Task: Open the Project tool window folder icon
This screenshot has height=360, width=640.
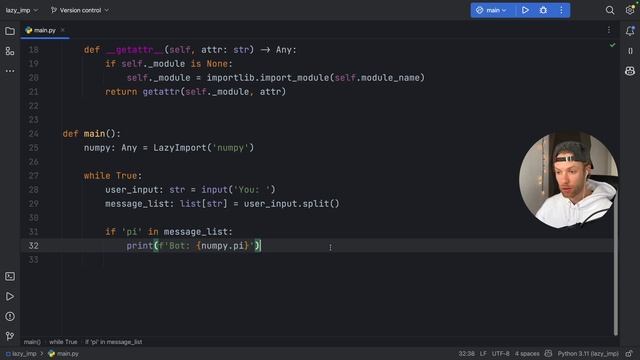Action: pos(10,31)
